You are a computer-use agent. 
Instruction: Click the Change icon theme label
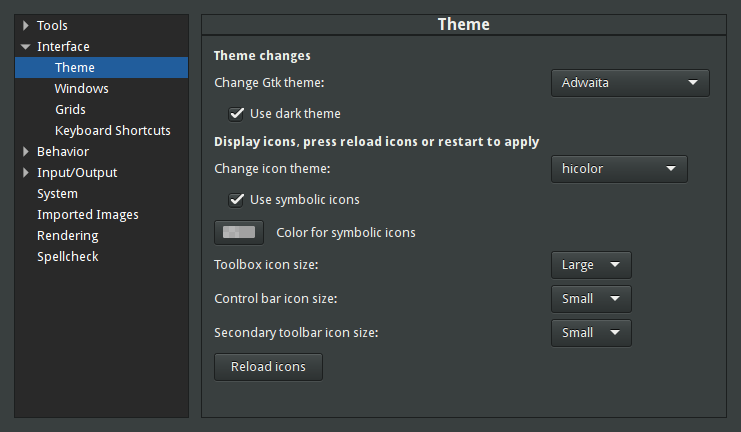pyautogui.click(x=272, y=169)
